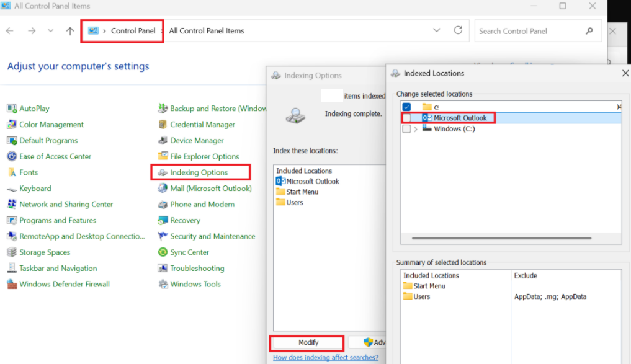
Task: Check the Microsoft Outlook checkbox
Action: click(x=406, y=118)
